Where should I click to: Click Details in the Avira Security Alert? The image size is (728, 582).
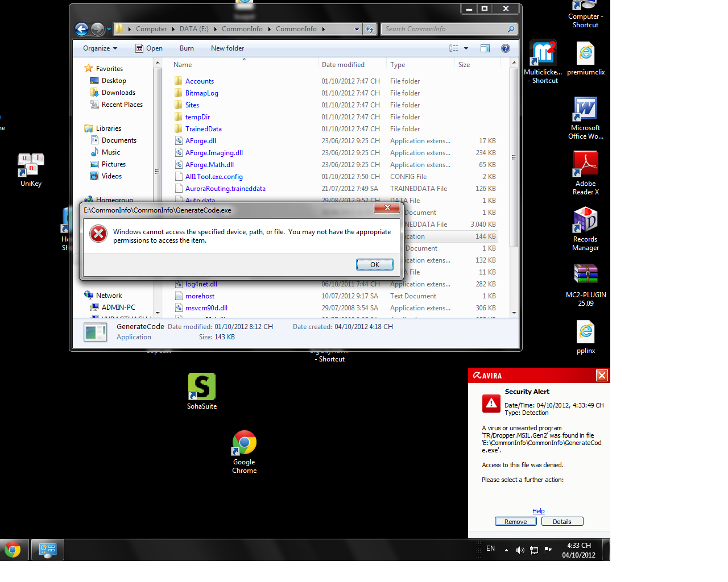pos(562,522)
